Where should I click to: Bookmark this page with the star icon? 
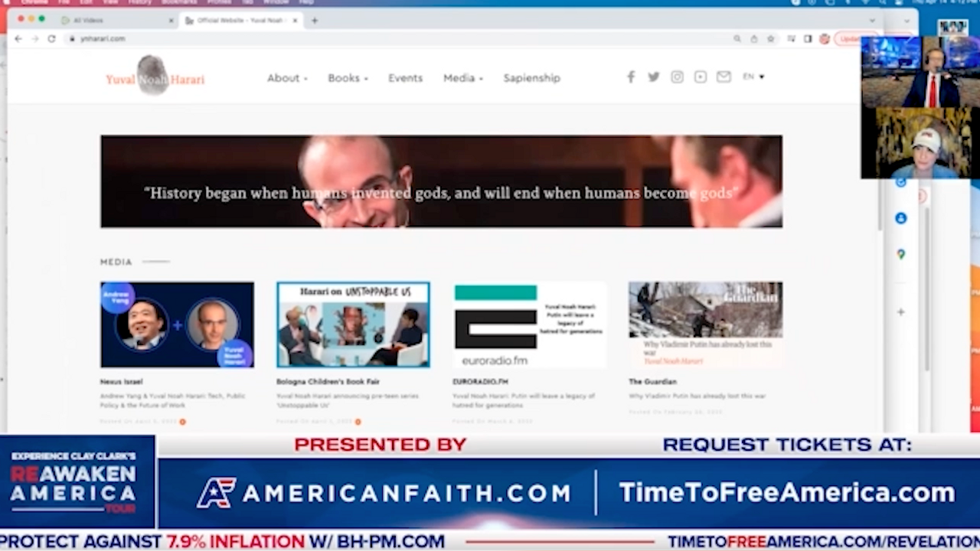(771, 38)
